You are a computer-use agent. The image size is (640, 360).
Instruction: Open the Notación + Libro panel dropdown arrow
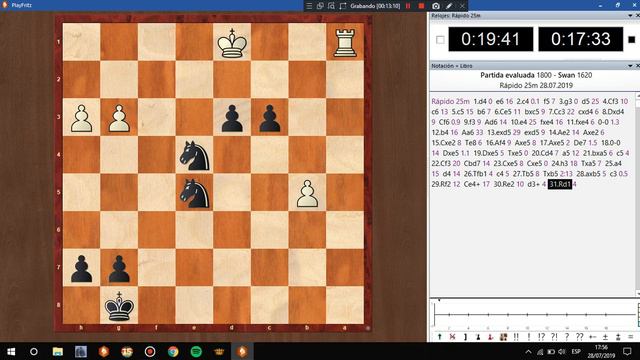point(630,66)
